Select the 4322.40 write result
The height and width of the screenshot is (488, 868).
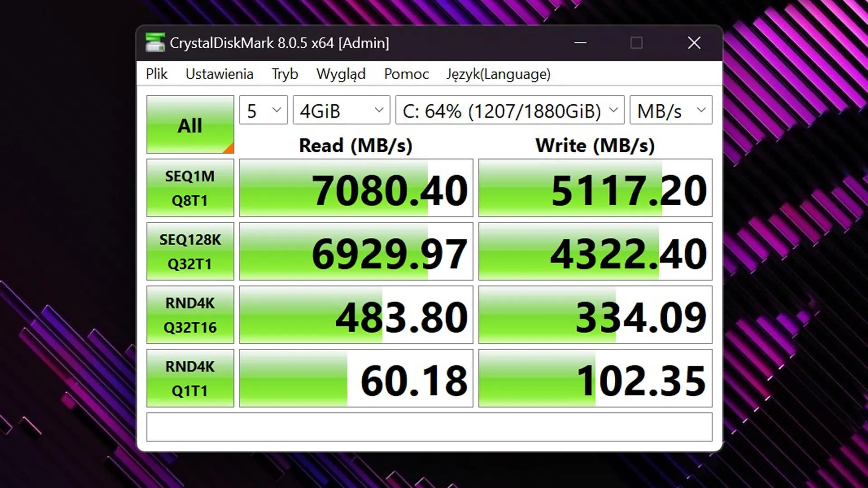595,251
